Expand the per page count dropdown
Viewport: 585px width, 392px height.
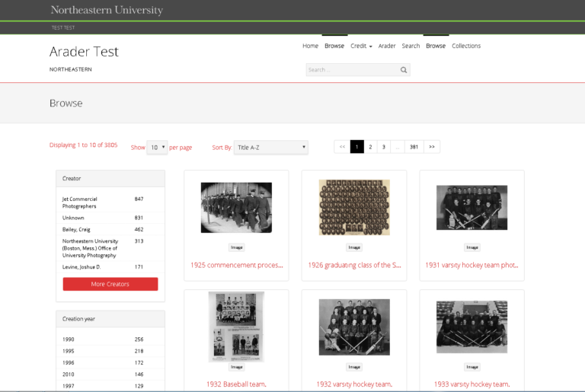(x=158, y=147)
